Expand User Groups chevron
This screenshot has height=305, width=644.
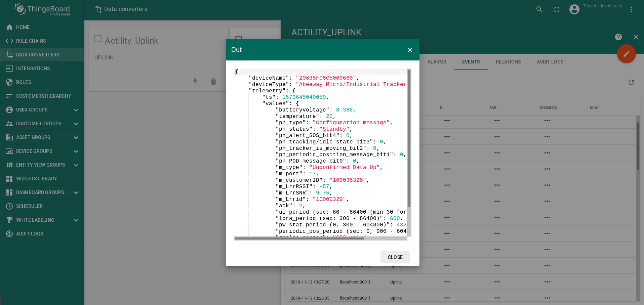pyautogui.click(x=76, y=110)
